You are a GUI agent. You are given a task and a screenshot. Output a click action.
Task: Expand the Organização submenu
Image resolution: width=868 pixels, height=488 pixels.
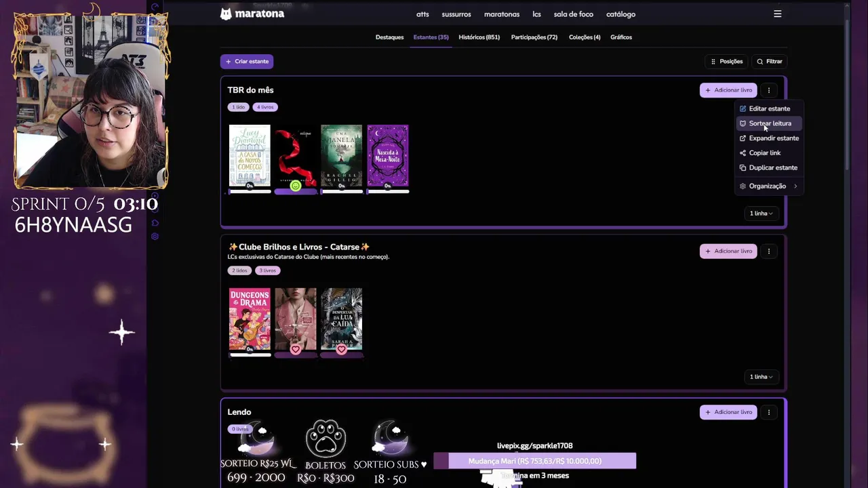(769, 186)
